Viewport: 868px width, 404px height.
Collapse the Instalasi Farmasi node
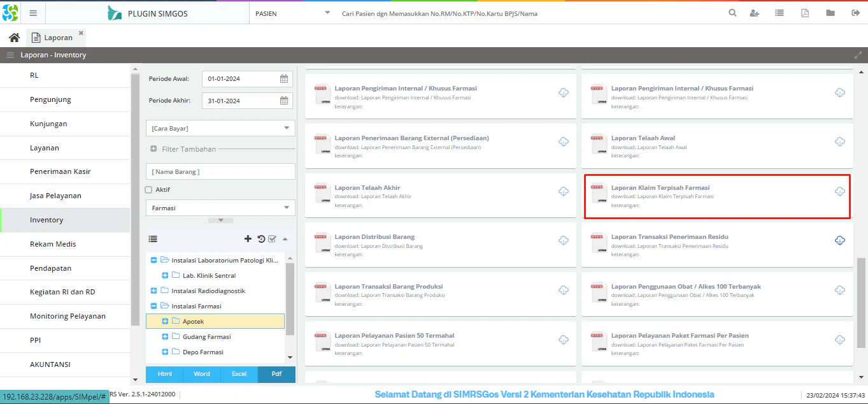click(153, 306)
